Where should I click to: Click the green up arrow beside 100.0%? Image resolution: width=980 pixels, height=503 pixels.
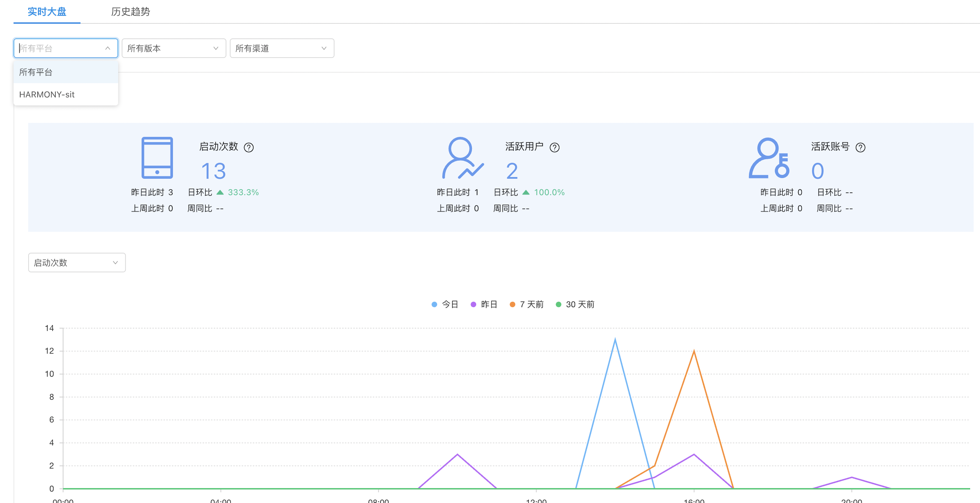(526, 192)
